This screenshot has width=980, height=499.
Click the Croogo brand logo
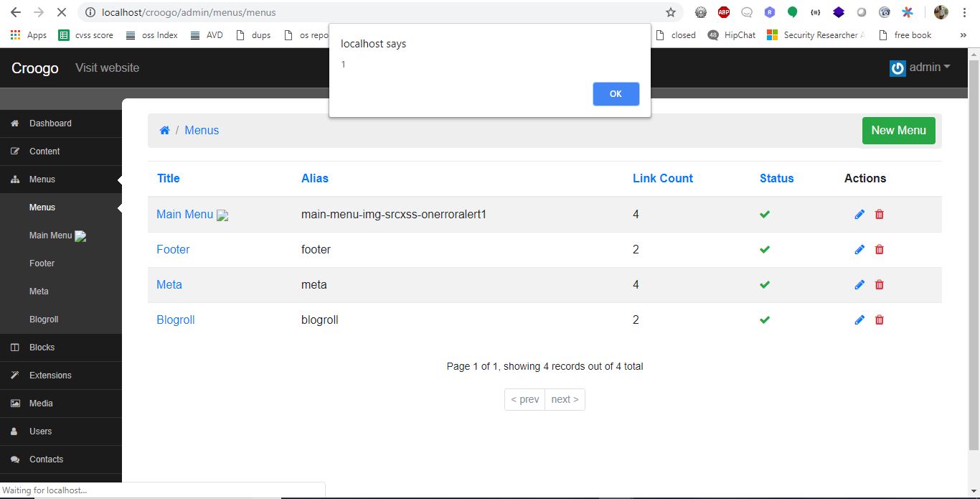(35, 68)
